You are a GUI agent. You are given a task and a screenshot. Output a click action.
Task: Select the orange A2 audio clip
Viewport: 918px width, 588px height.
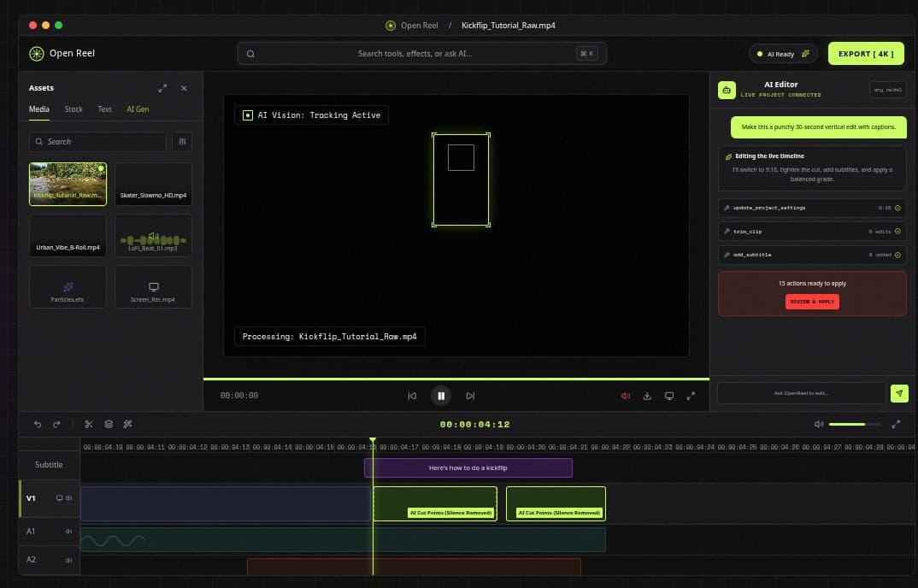(414, 567)
